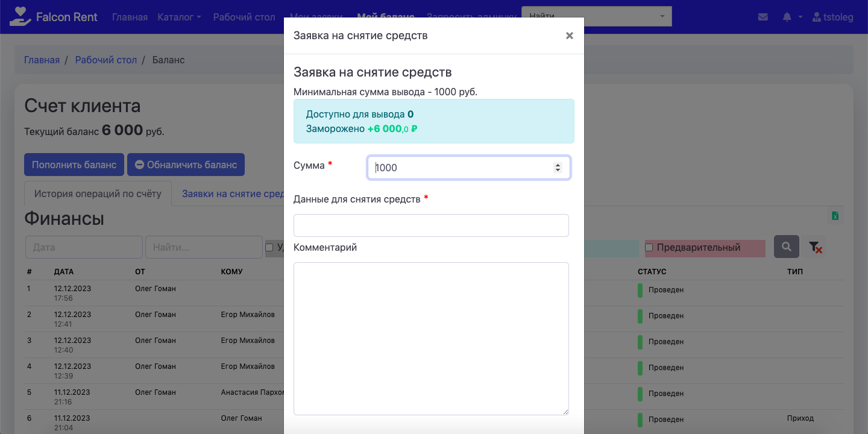Open messages via envelope icon
This screenshot has height=434, width=868.
tap(763, 17)
